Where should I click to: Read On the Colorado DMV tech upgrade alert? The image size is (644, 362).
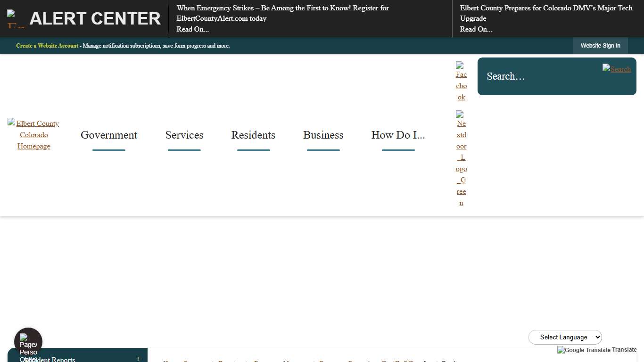[x=476, y=29]
